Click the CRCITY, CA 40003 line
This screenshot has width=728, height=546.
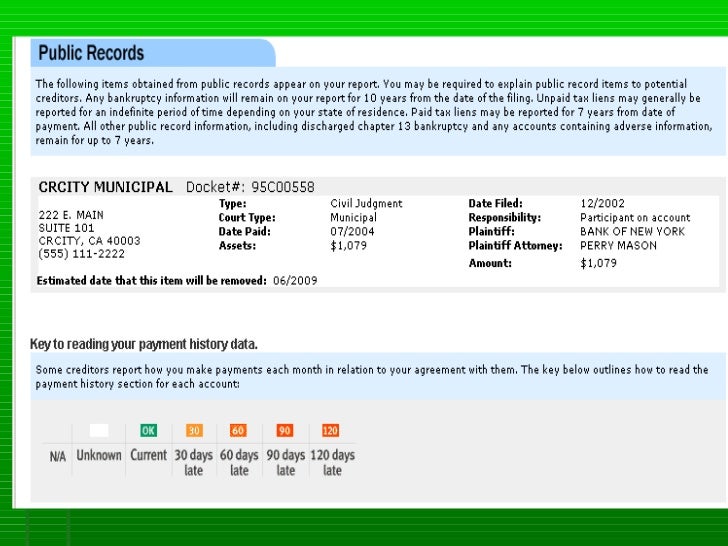coord(89,241)
